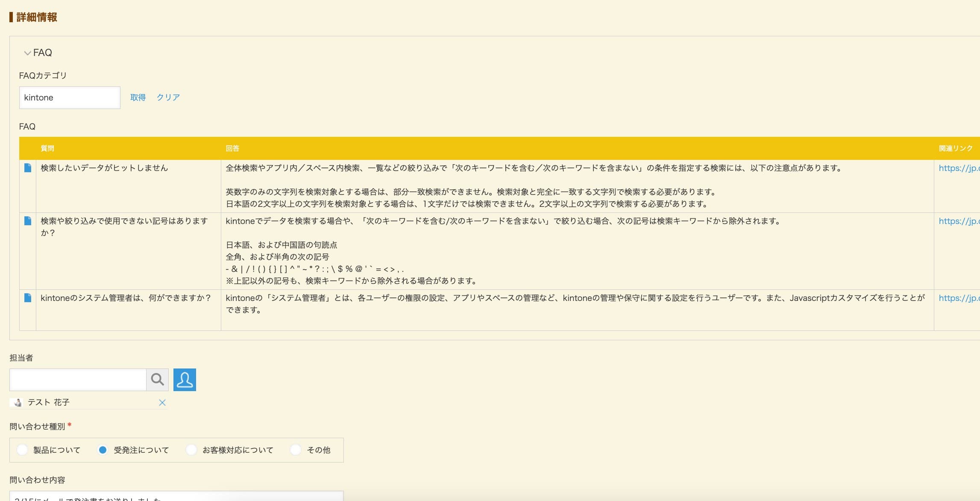
Task: Click the クリア link
Action: coord(168,97)
